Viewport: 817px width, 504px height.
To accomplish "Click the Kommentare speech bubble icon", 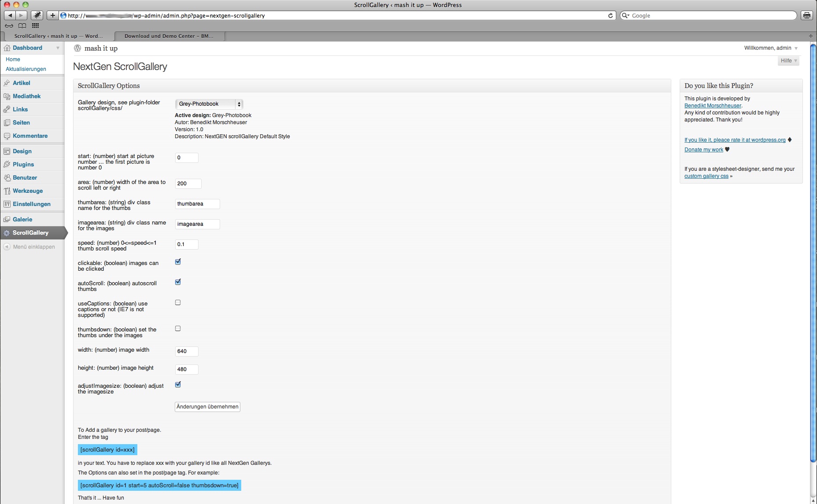I will 7,136.
